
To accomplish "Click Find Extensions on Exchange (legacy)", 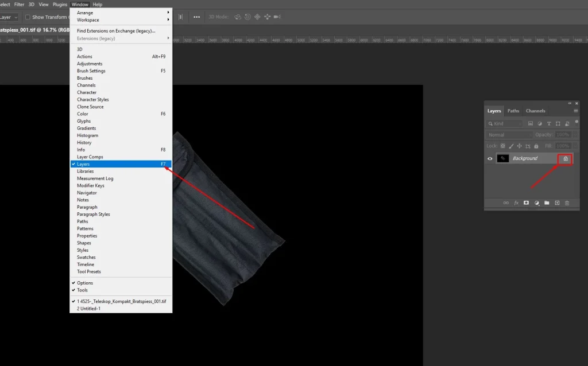I will (116, 31).
